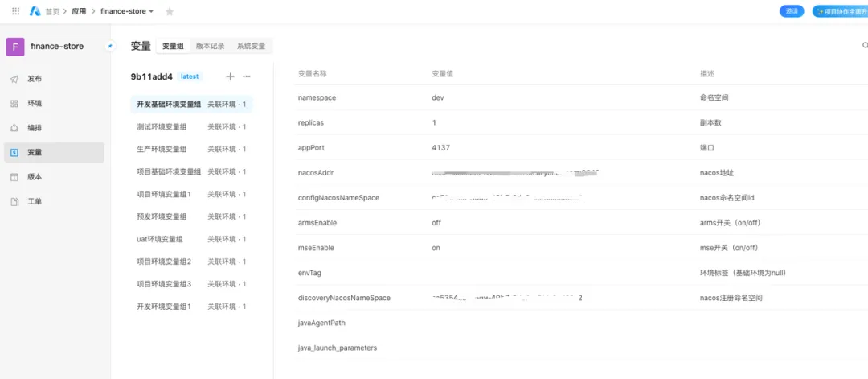The width and height of the screenshot is (868, 379).
Task: Click the 项目协作全面升级 banner button
Action: (841, 11)
